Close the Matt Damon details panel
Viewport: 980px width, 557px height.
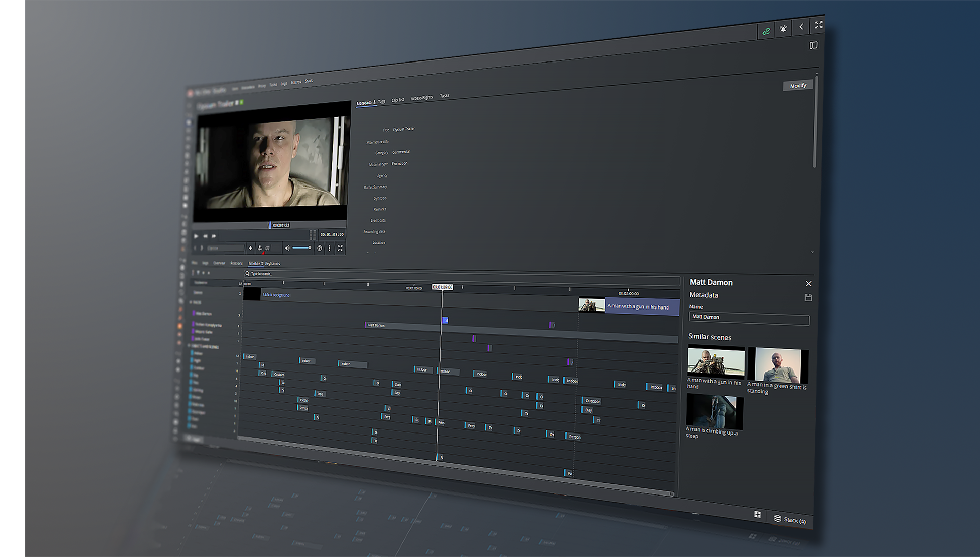tap(809, 284)
